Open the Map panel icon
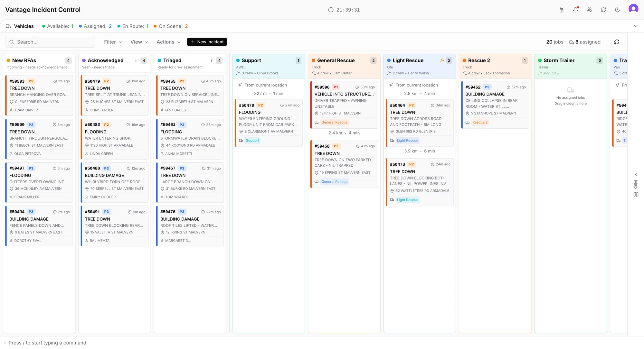This screenshot has height=349, width=644. pyautogui.click(x=636, y=195)
